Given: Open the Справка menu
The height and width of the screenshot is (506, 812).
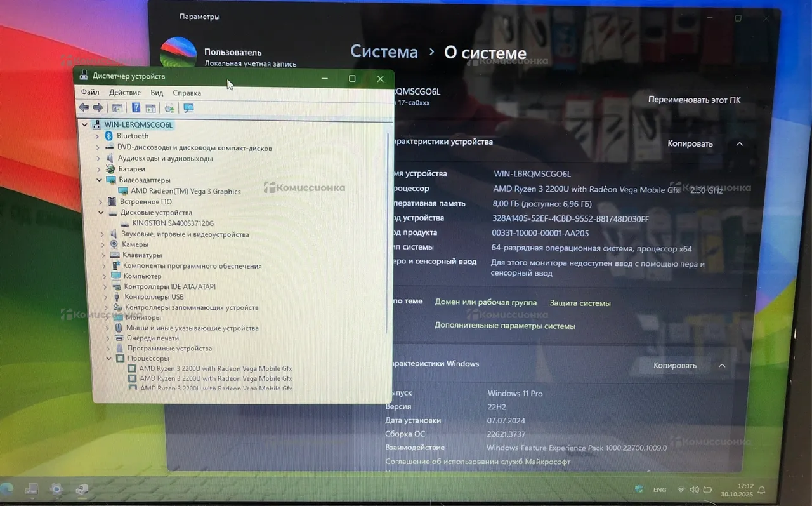Looking at the screenshot, I should point(187,93).
